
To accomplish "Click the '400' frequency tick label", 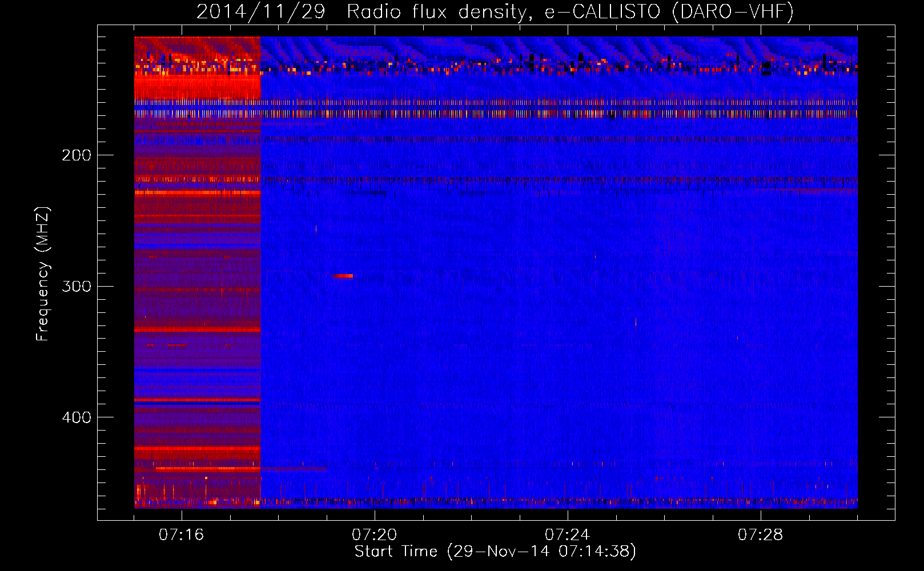I will click(77, 417).
